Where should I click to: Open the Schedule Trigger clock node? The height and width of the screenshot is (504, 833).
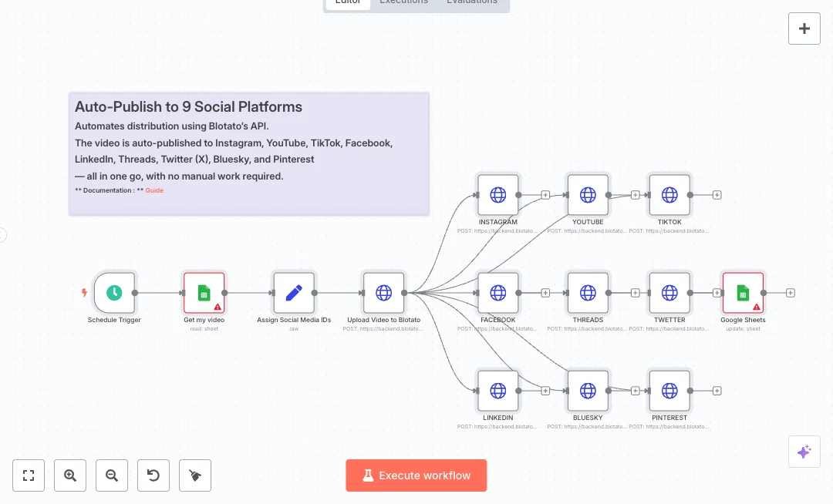(x=114, y=293)
